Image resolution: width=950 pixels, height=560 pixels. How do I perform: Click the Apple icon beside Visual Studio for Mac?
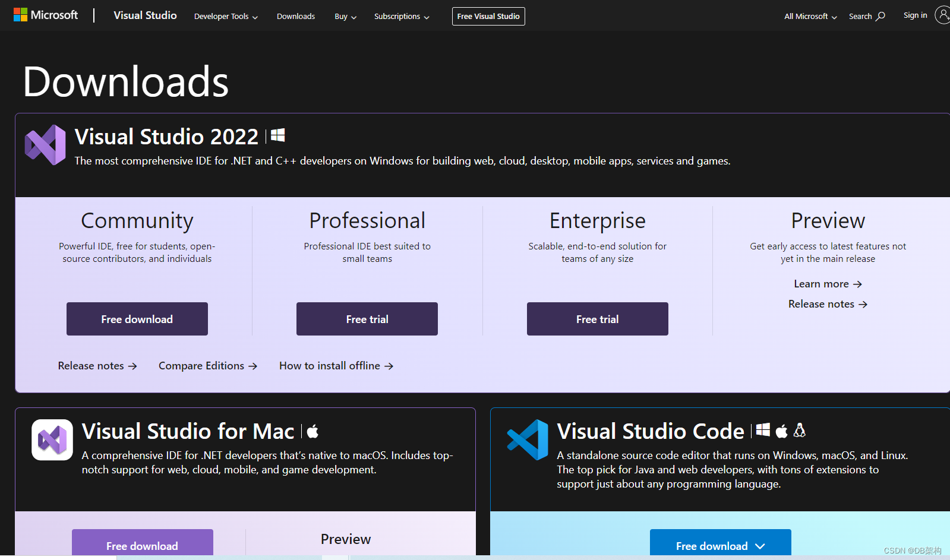point(313,431)
